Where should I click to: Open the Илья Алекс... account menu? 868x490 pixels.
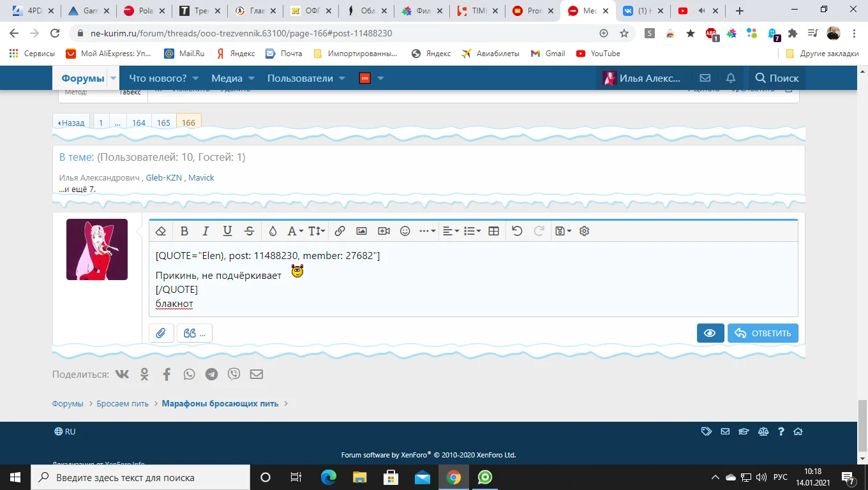[x=643, y=78]
